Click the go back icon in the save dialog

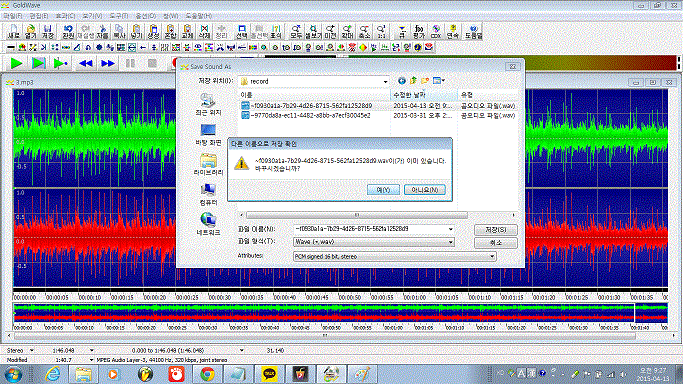[x=402, y=81]
